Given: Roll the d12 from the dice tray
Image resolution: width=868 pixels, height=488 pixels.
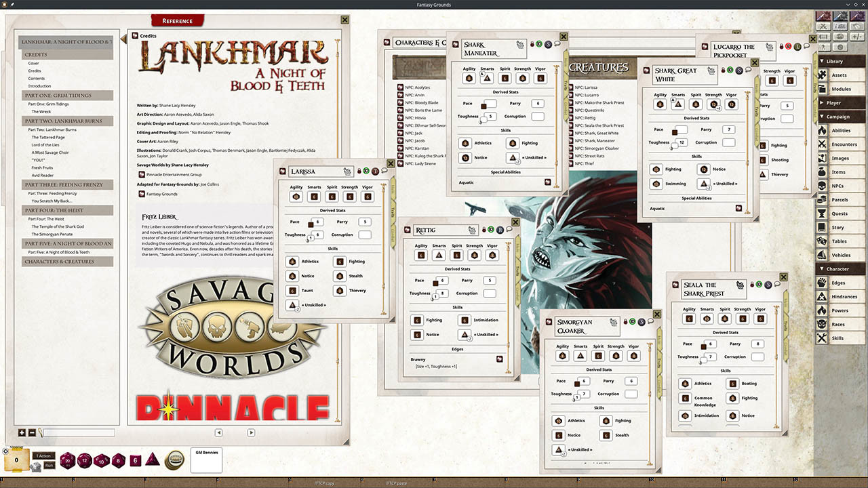Looking at the screenshot, I should (84, 460).
